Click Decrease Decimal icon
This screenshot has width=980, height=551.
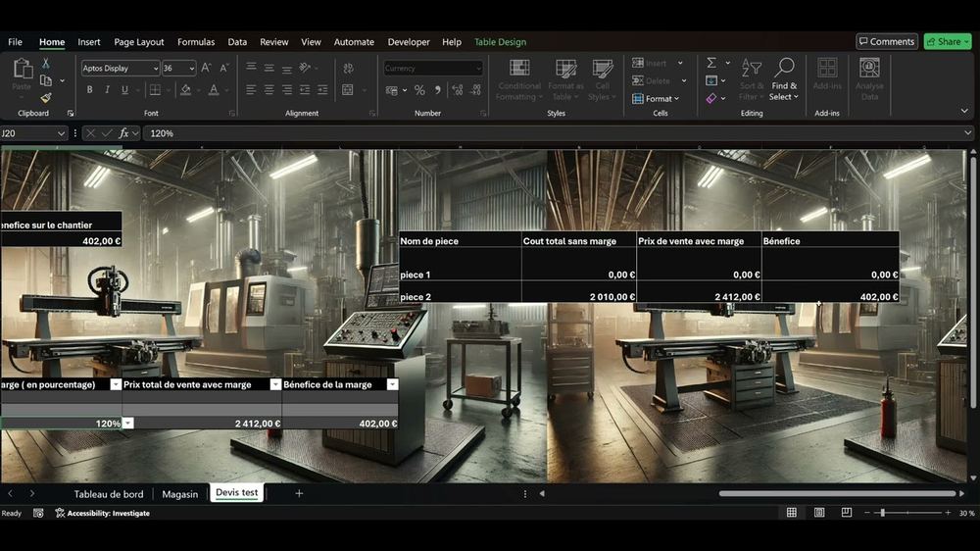475,90
